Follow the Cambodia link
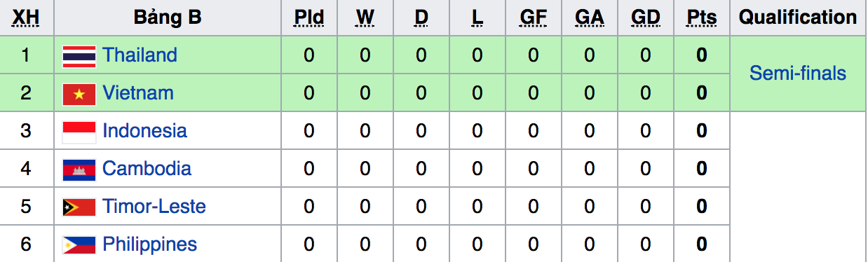This screenshot has width=868, height=262. (147, 168)
